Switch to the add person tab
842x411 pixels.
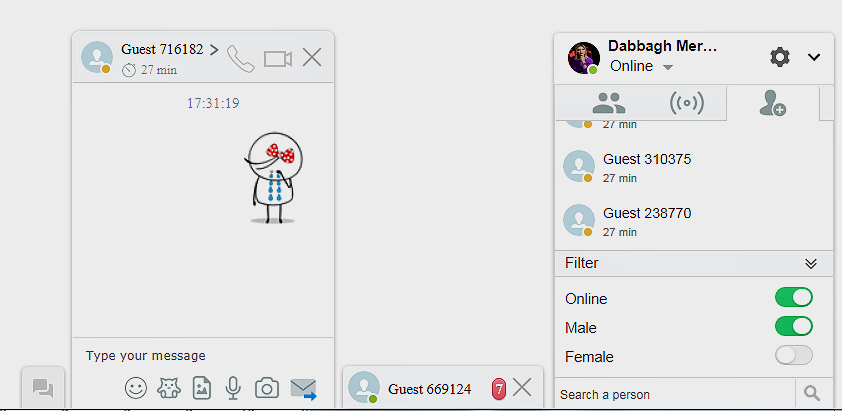coord(773,103)
